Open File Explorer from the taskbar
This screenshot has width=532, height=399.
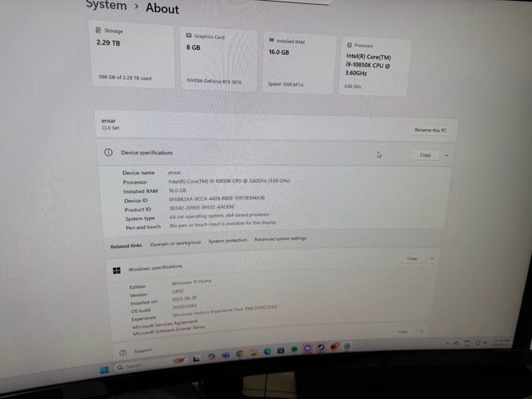pos(253,353)
